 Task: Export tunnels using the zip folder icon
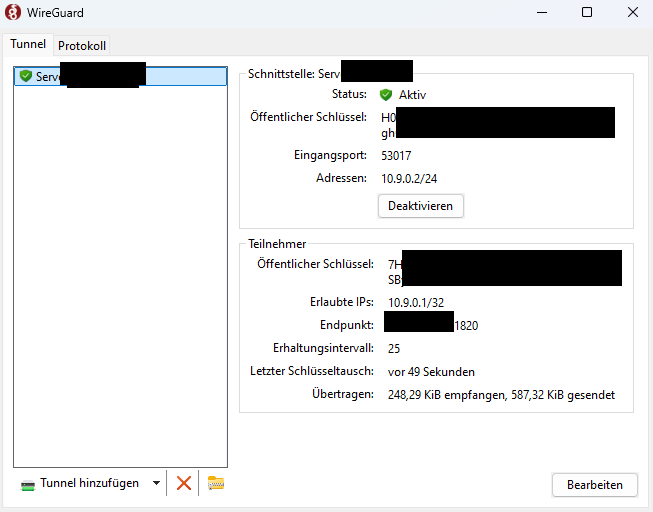pos(216,483)
